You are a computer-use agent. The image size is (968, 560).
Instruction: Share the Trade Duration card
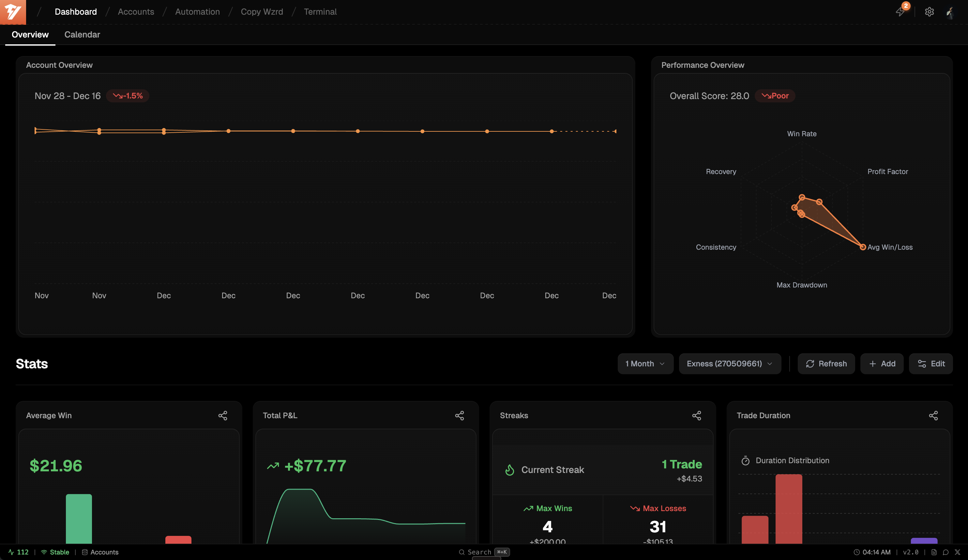pyautogui.click(x=933, y=416)
